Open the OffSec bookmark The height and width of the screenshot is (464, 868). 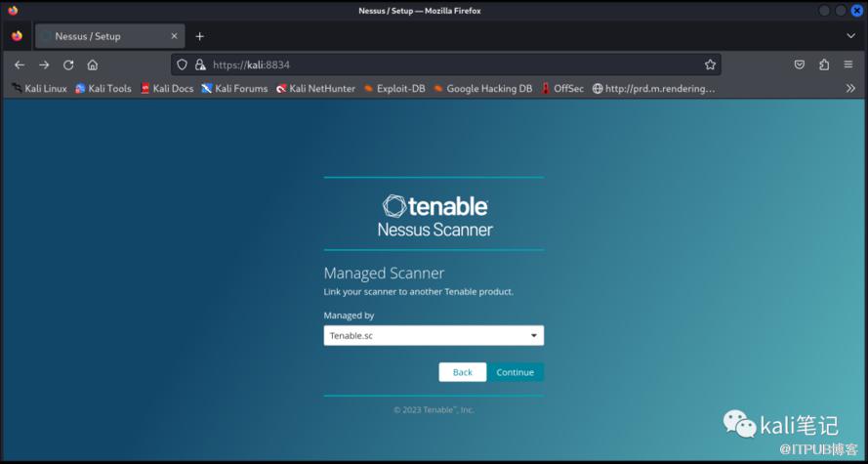(x=561, y=89)
